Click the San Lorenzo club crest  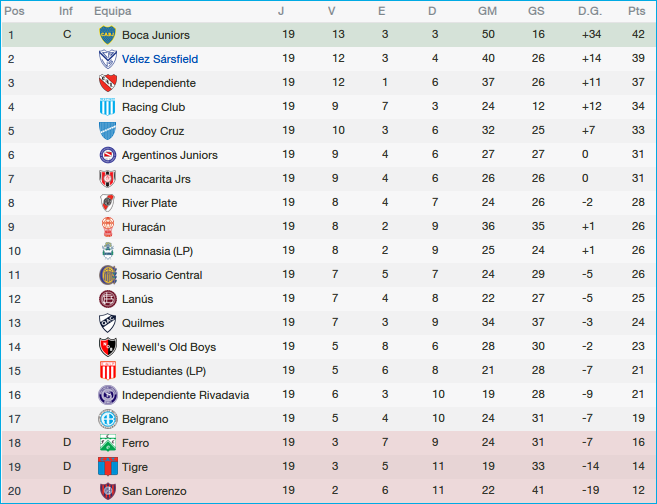pyautogui.click(x=107, y=491)
